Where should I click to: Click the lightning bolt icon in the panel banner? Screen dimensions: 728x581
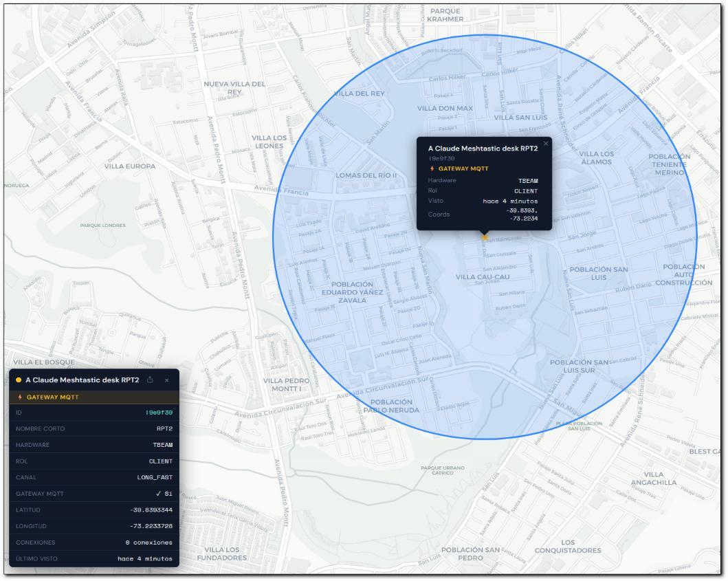point(20,397)
